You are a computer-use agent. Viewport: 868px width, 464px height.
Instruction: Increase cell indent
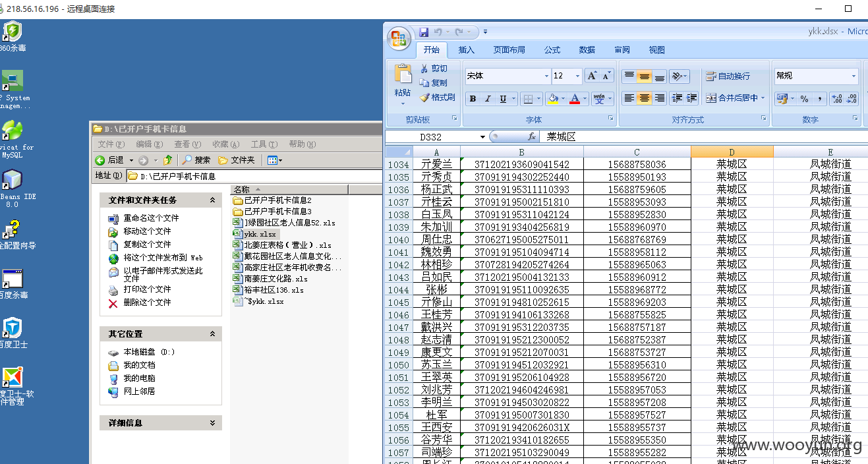tap(692, 98)
